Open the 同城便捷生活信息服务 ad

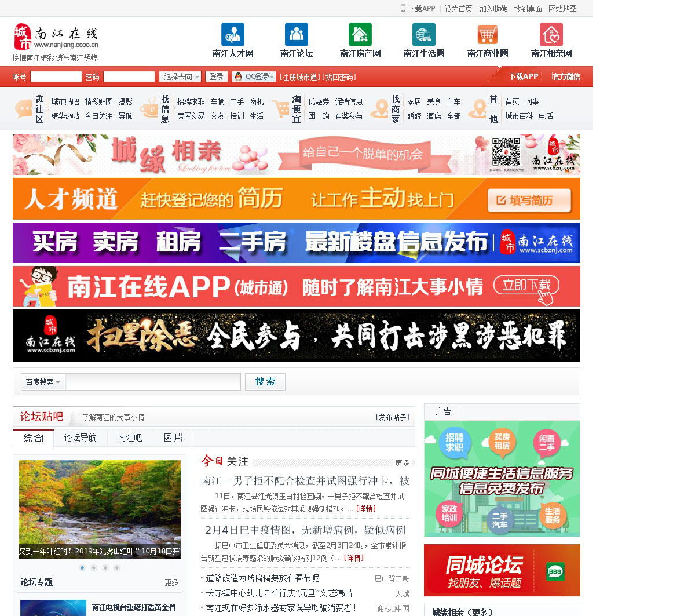tap(502, 479)
